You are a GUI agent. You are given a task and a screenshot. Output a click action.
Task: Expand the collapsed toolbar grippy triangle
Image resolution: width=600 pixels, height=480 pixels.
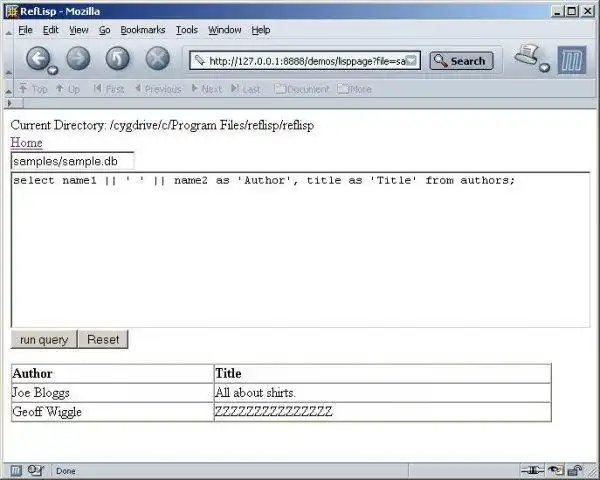click(14, 103)
